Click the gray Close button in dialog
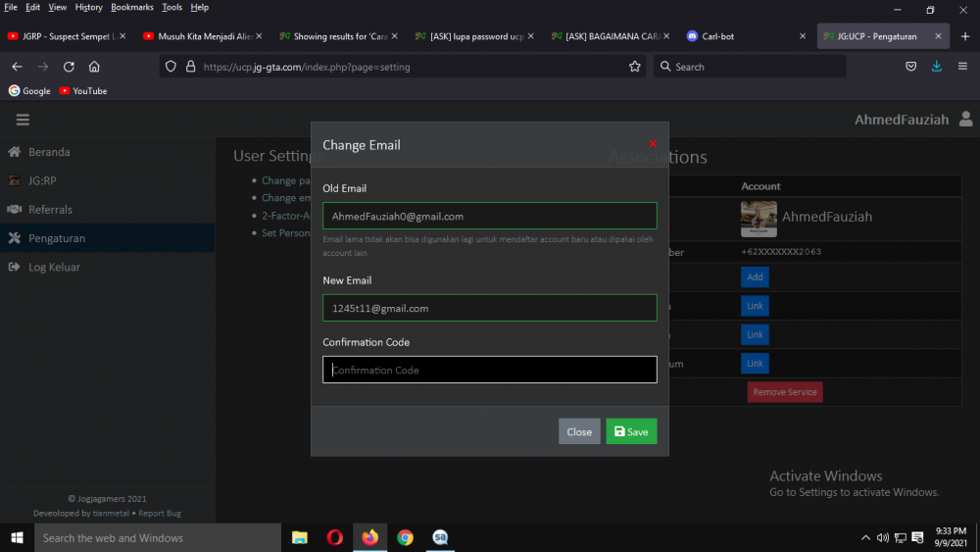Image resolution: width=980 pixels, height=552 pixels. (x=579, y=431)
